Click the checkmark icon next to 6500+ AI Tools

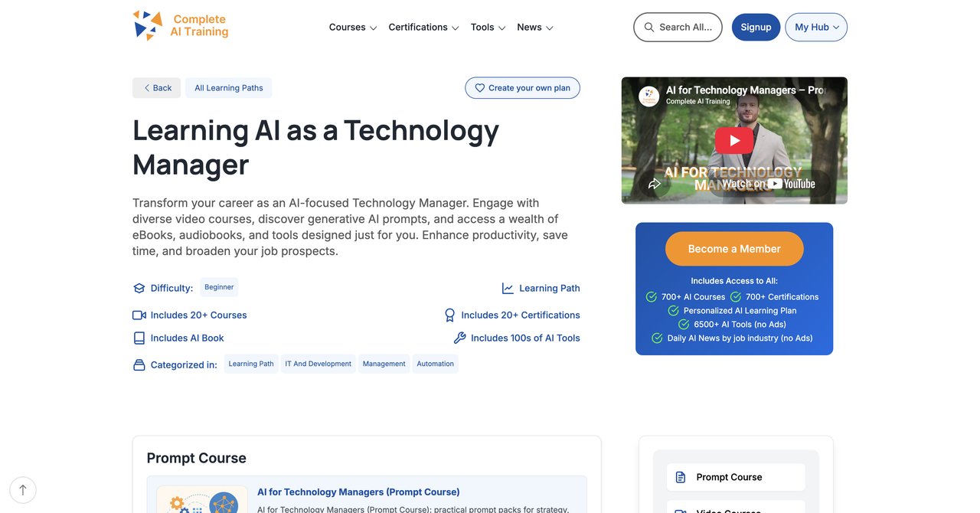pyautogui.click(x=684, y=325)
